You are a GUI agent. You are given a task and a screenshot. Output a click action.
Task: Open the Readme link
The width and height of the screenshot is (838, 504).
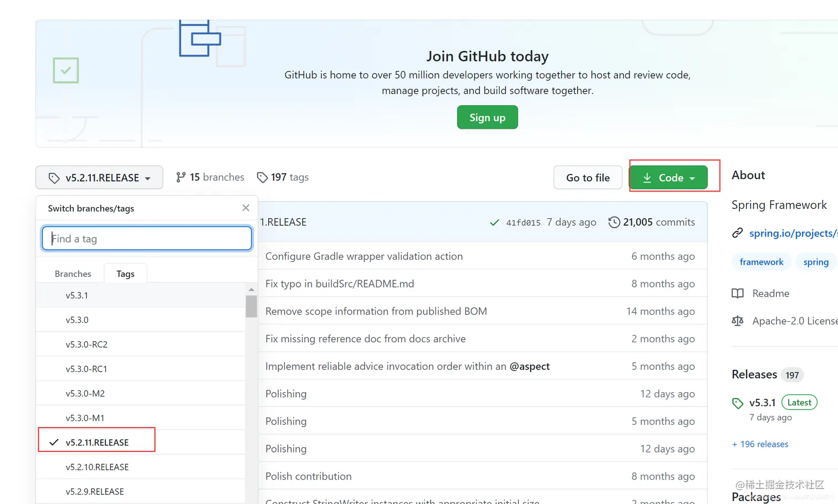(770, 293)
